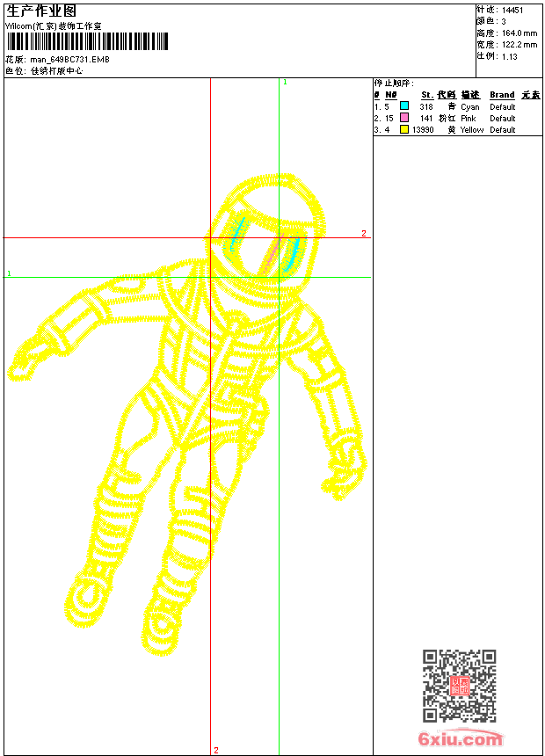Image resolution: width=545 pixels, height=756 pixels.
Task: Click the 6xiu.com watermark logo
Action: coord(460,739)
